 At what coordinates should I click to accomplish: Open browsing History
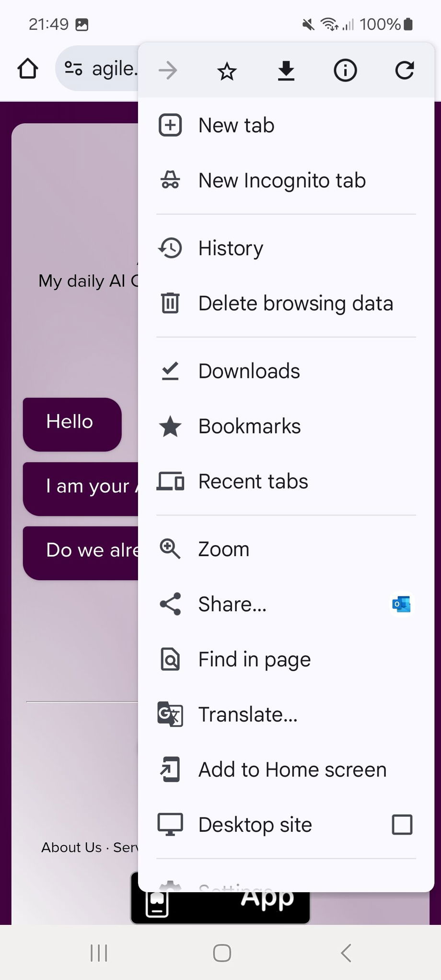click(231, 248)
